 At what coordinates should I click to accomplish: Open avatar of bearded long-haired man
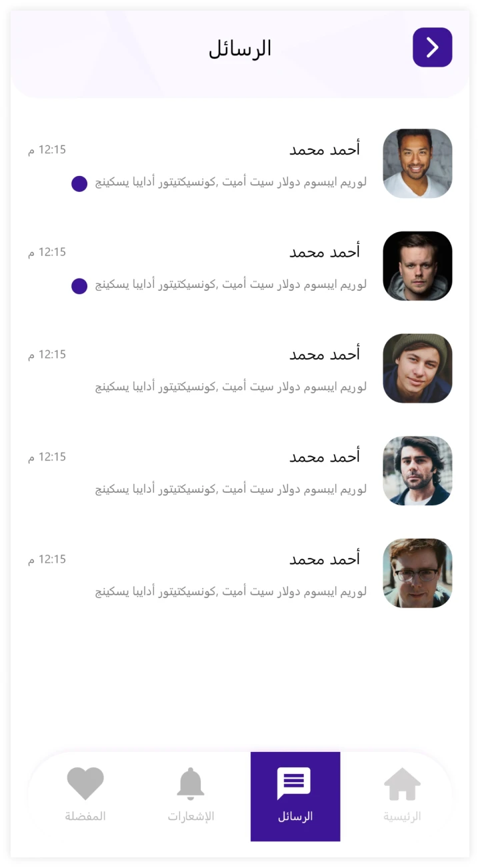417,471
